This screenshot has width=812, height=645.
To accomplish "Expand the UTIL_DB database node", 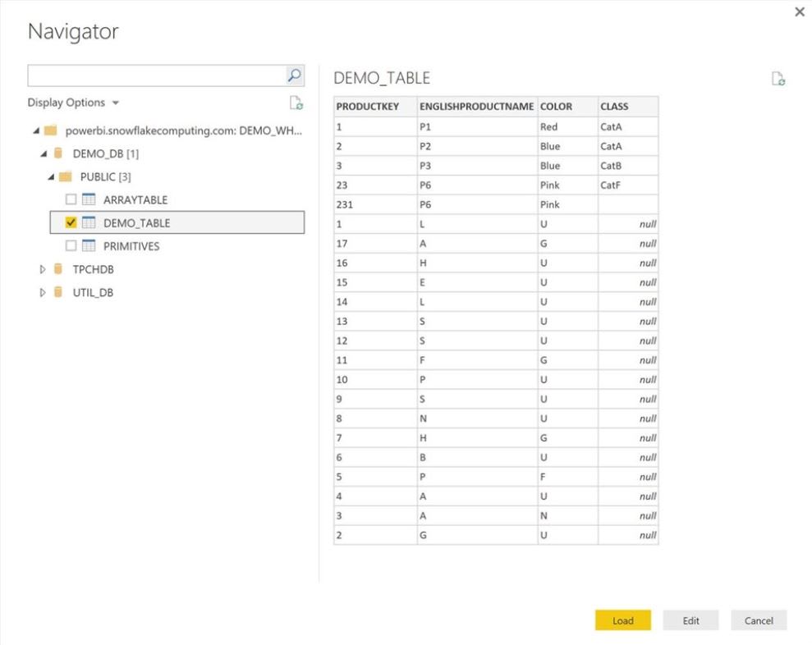I will click(x=43, y=292).
